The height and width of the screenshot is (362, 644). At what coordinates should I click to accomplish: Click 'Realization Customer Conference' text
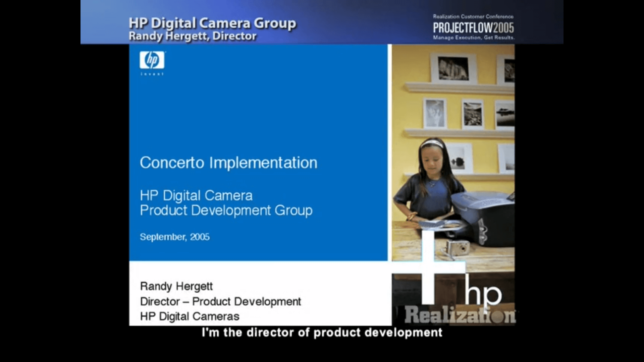pyautogui.click(x=473, y=16)
